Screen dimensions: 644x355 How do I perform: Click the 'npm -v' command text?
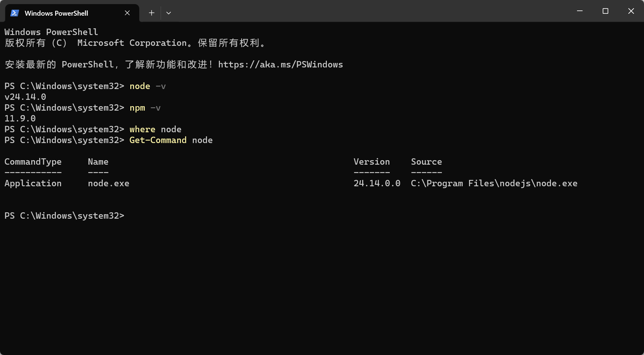[x=145, y=108]
